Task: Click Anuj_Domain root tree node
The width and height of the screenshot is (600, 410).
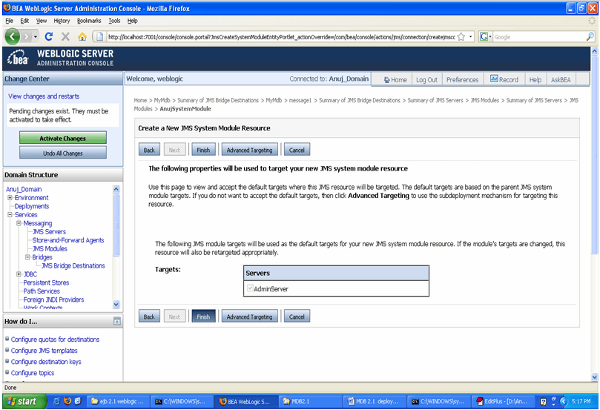Action: (x=24, y=189)
